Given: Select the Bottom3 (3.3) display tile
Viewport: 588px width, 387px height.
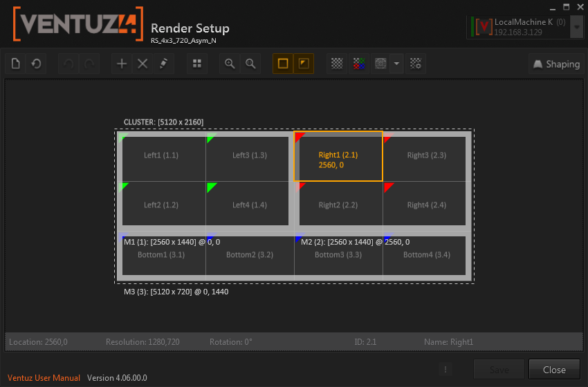Looking at the screenshot, I should pos(338,255).
